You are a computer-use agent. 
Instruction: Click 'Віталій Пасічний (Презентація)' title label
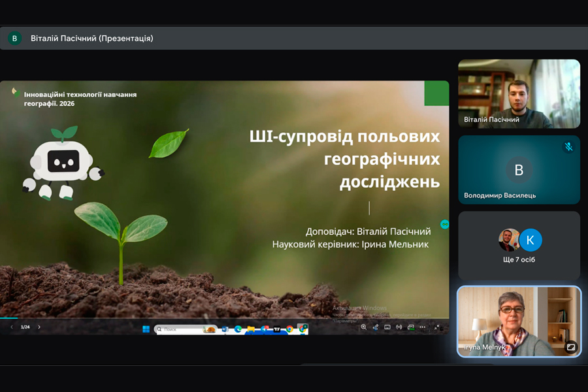click(92, 38)
